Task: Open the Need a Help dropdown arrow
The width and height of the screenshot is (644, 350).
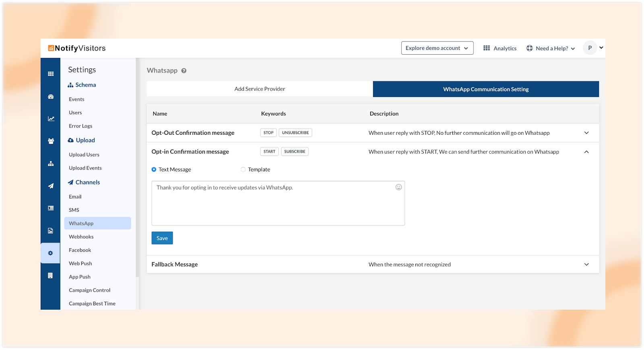Action: [x=573, y=49]
